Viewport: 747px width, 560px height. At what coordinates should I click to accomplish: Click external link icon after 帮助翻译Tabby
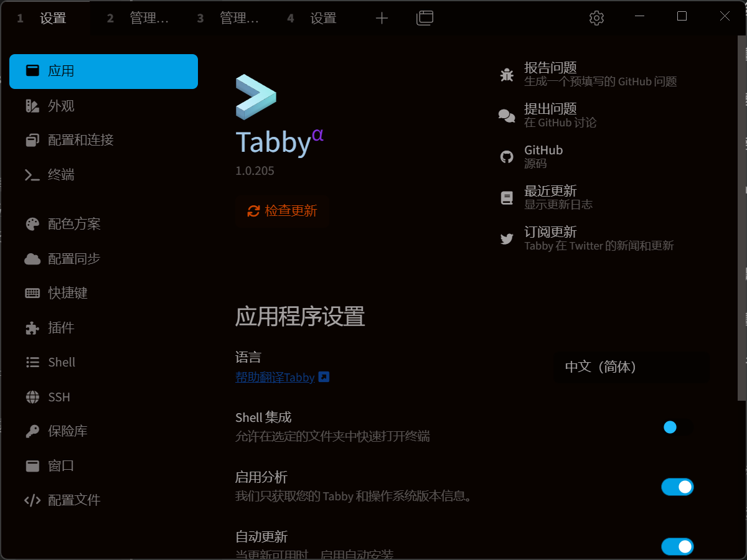pyautogui.click(x=324, y=376)
